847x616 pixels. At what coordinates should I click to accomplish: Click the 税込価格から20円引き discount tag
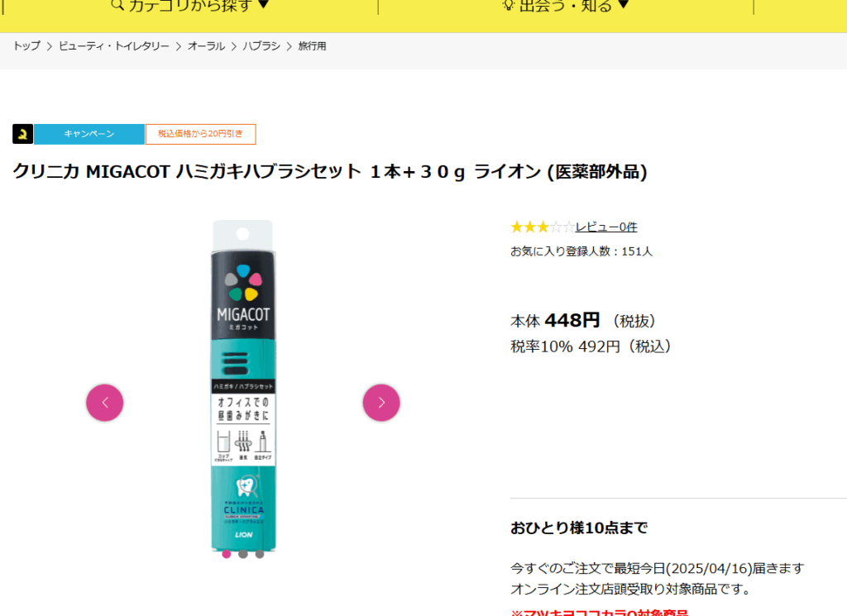[x=200, y=134]
